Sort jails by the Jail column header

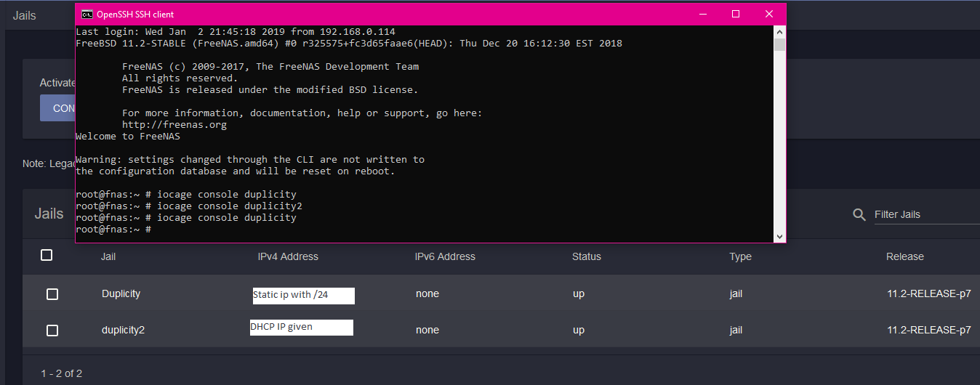108,256
